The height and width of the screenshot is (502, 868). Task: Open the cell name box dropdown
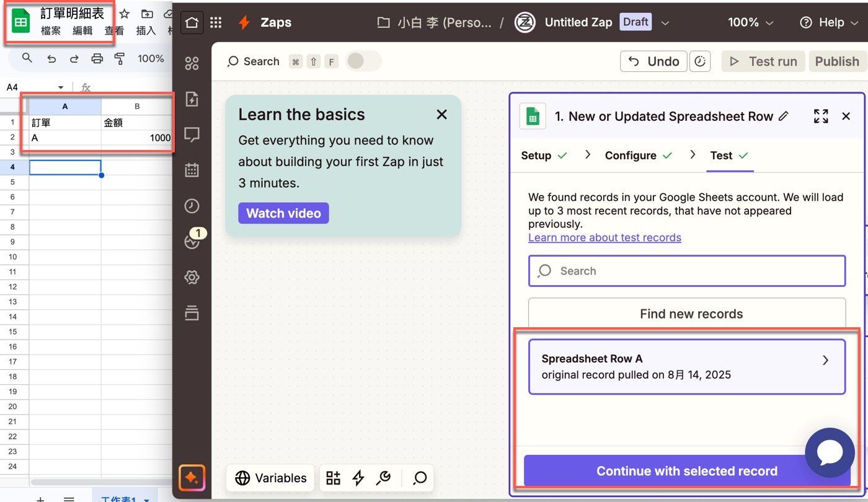pyautogui.click(x=61, y=87)
